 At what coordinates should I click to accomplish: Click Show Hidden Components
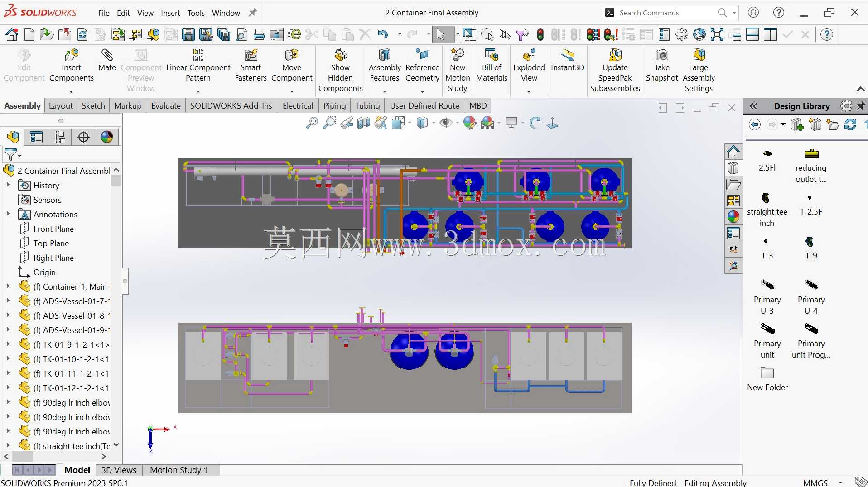pos(341,71)
